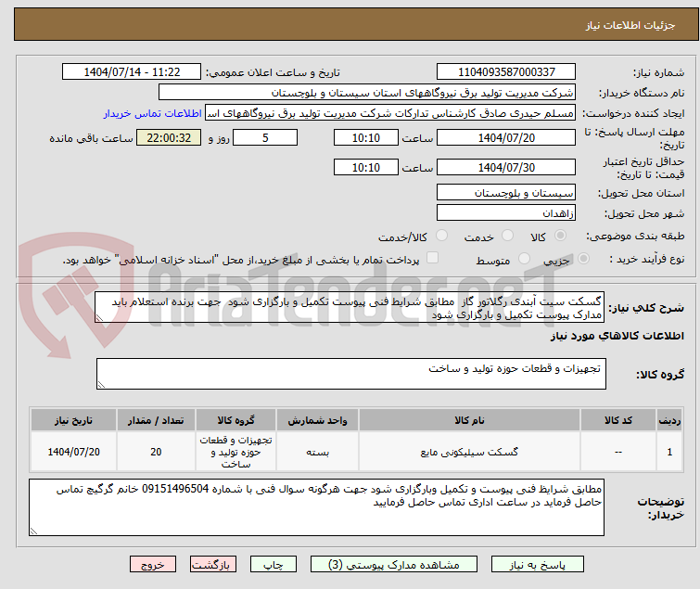Click the استان محل تحویل field
The image size is (700, 589).
point(506,192)
